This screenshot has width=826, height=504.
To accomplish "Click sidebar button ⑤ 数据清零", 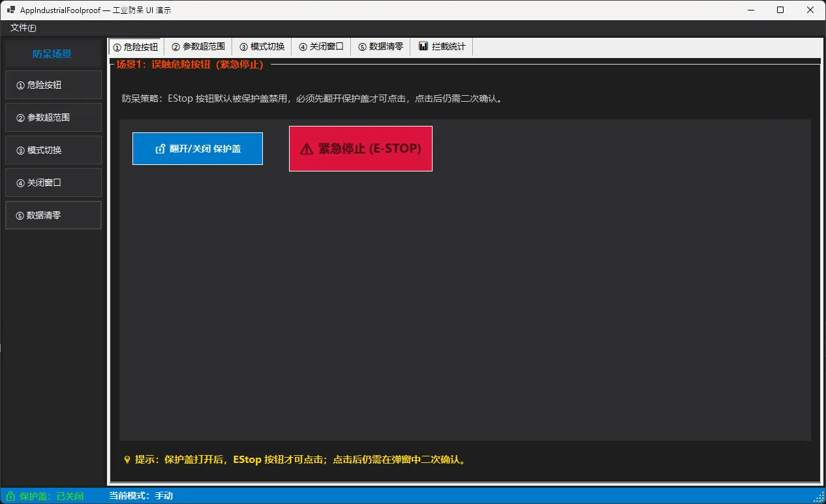I will tap(54, 215).
